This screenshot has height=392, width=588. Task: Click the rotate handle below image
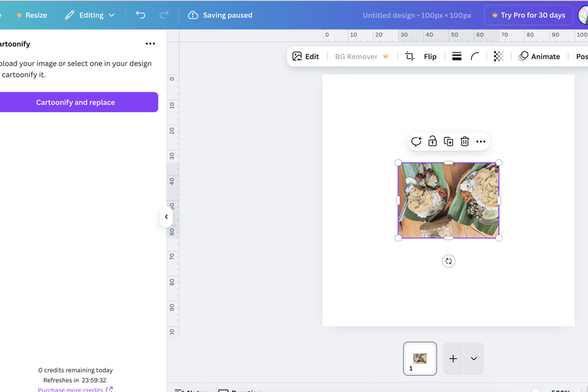(448, 261)
